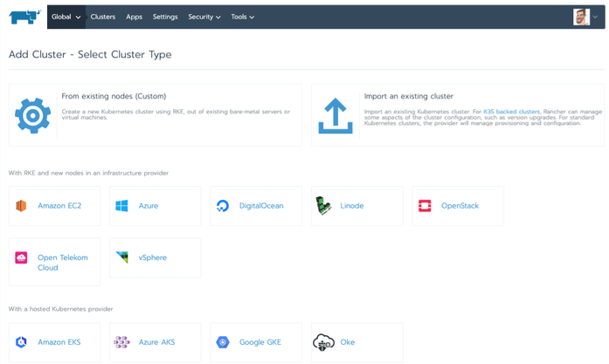This screenshot has height=364, width=609.
Task: Select the Oke cloud icon
Action: tap(324, 342)
